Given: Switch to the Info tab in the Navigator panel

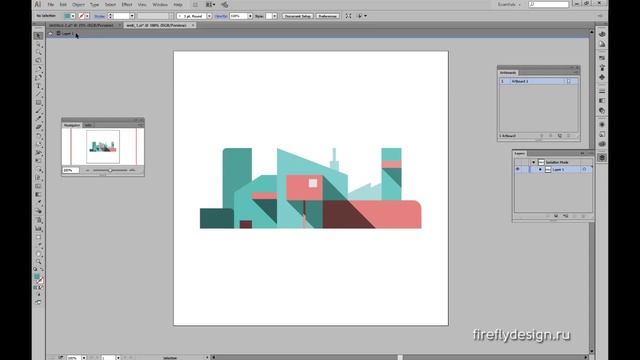Looking at the screenshot, I should (x=88, y=125).
